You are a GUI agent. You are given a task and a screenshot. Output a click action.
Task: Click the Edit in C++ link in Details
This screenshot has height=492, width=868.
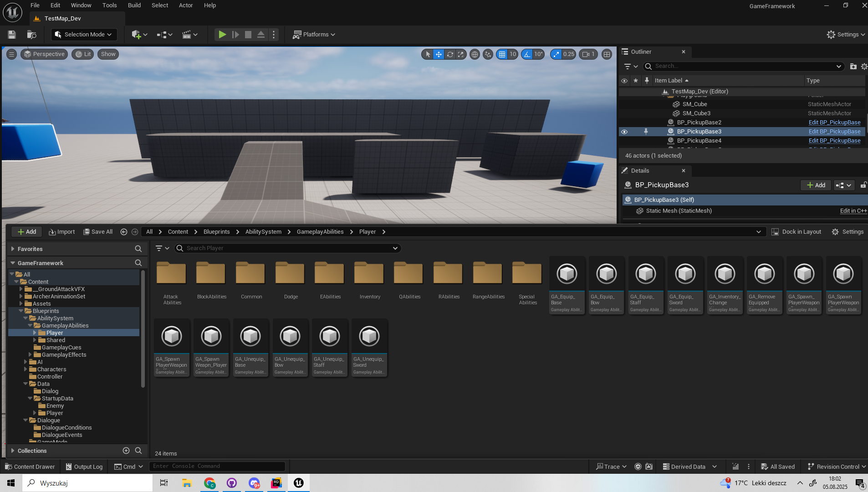(x=853, y=211)
